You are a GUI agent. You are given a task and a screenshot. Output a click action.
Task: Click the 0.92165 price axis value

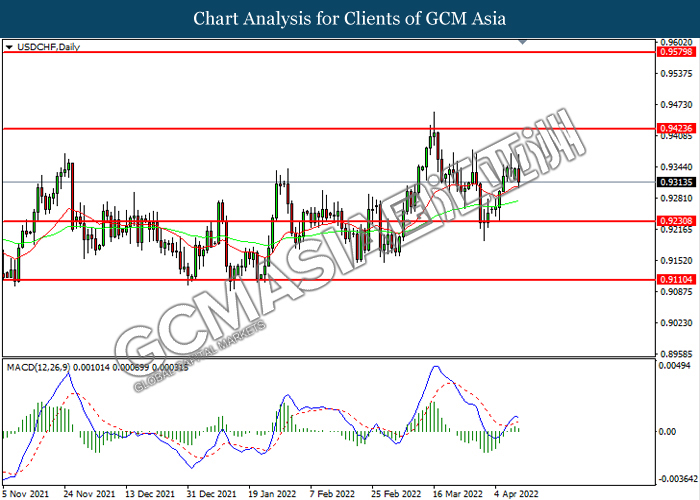tap(676, 229)
